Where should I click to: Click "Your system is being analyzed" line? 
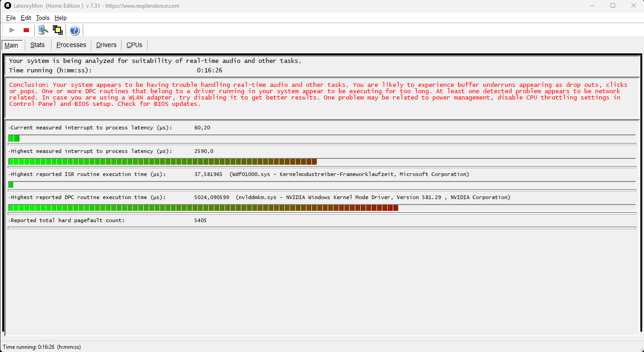tap(155, 61)
